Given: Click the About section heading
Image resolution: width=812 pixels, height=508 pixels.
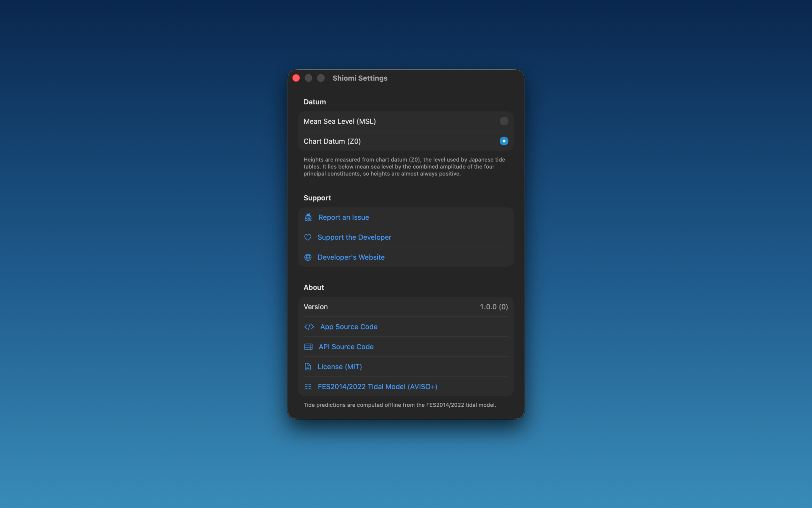Looking at the screenshot, I should pos(314,287).
